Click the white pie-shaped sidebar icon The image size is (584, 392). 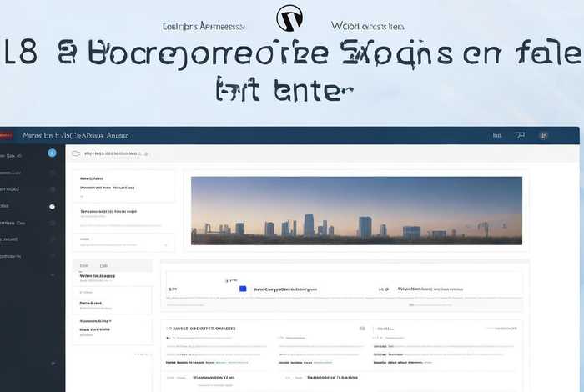click(x=52, y=207)
